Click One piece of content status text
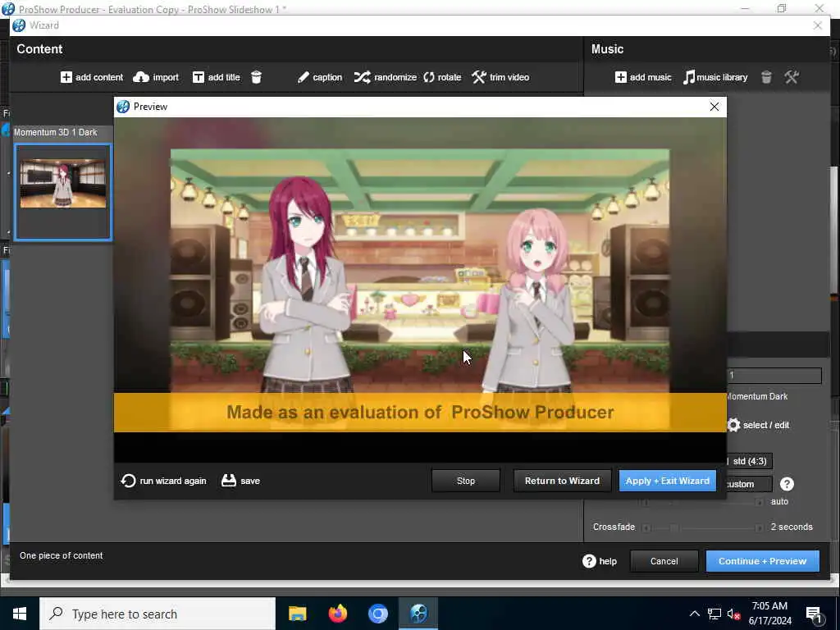Viewport: 840px width, 630px height. click(61, 555)
